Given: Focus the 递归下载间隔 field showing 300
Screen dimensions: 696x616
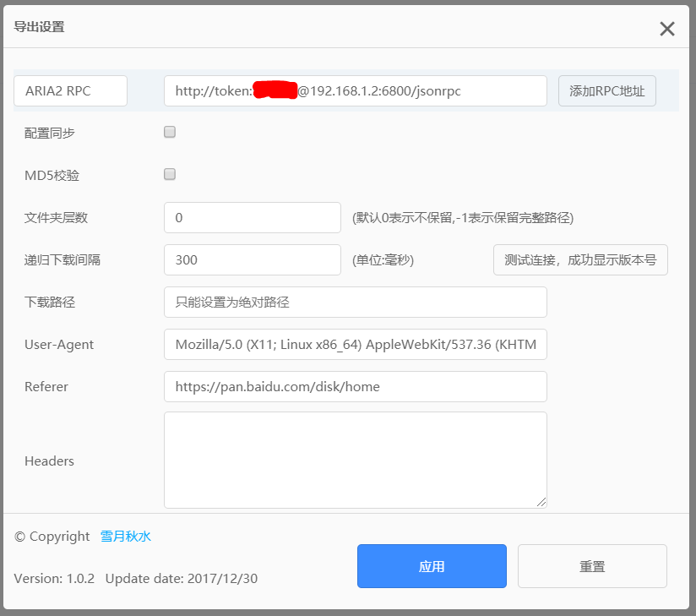Looking at the screenshot, I should [252, 260].
